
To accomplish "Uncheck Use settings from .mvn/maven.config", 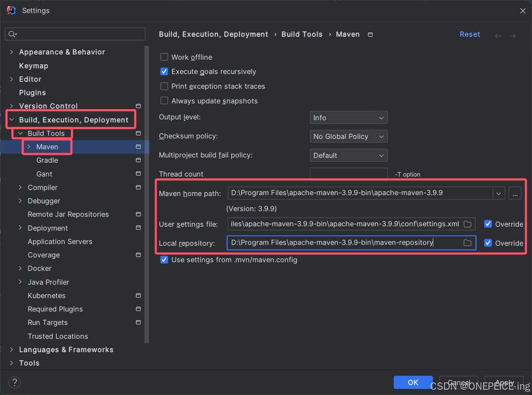I will point(164,260).
